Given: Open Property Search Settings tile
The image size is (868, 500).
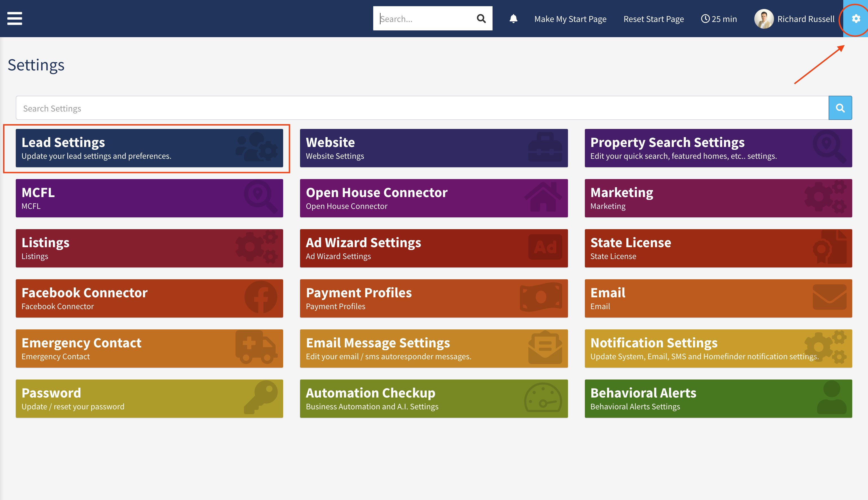Looking at the screenshot, I should [x=718, y=148].
